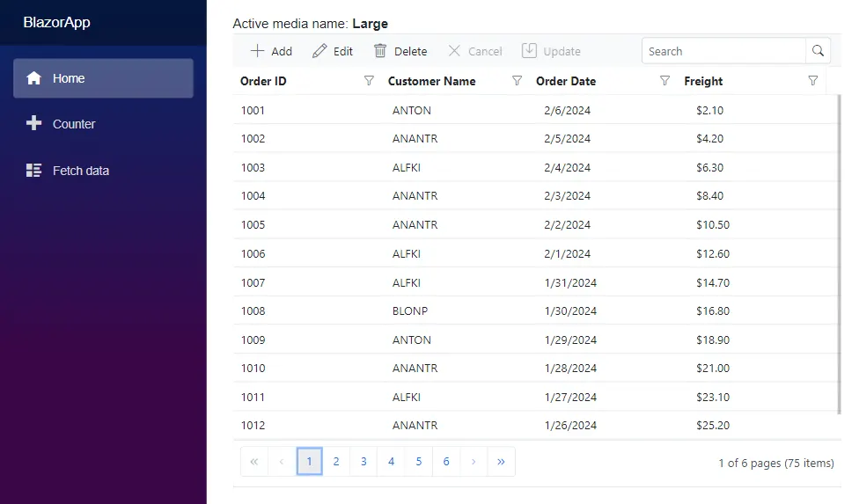This screenshot has height=504, width=859.
Task: Click the pager first-page double-arrow icon
Action: pyautogui.click(x=254, y=461)
